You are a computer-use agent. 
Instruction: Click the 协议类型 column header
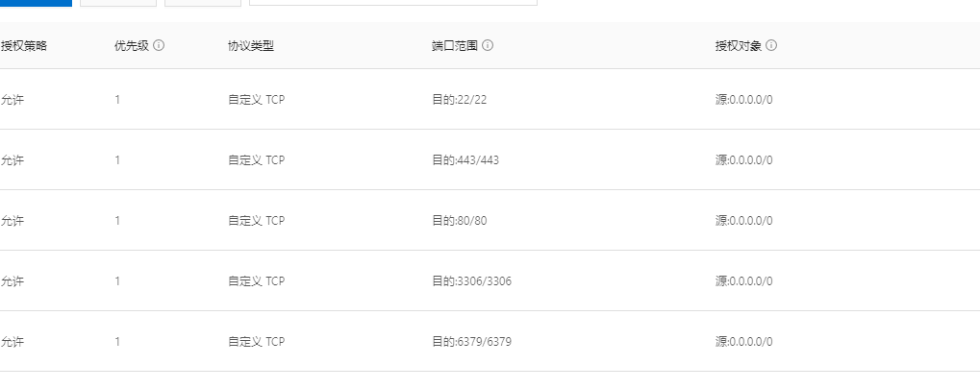click(251, 45)
